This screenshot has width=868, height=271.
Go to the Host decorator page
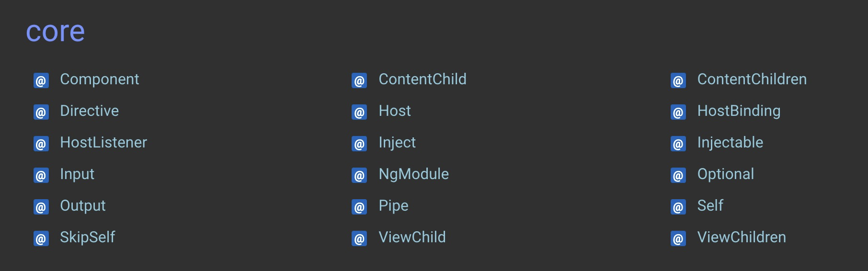395,111
